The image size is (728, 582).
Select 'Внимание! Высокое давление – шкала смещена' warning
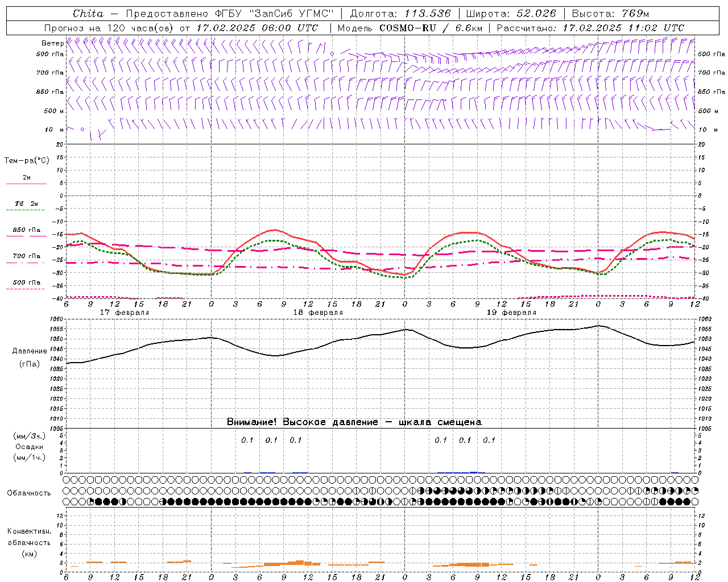(x=354, y=422)
